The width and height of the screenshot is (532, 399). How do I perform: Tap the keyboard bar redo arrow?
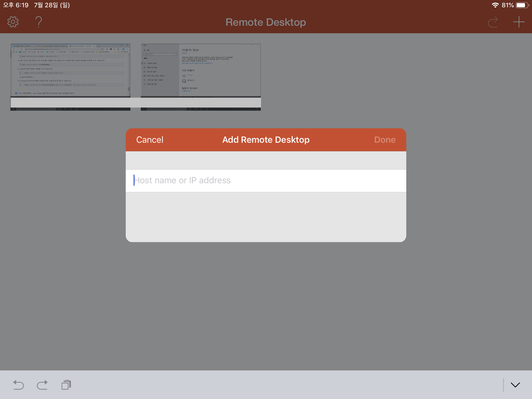click(x=42, y=385)
